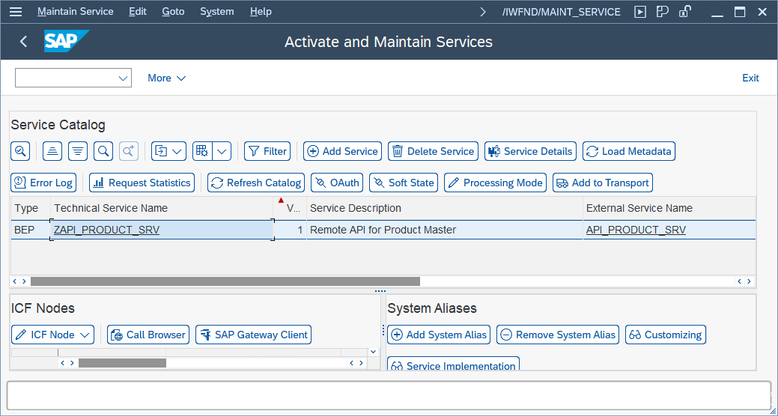778x416 pixels.
Task: Click the Technical Service Name column header
Action: [x=110, y=208]
